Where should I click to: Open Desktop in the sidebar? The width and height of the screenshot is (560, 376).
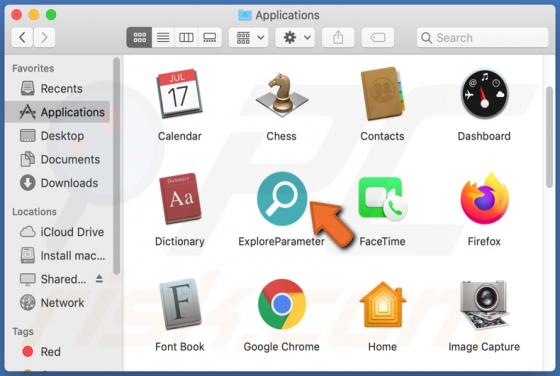57,136
